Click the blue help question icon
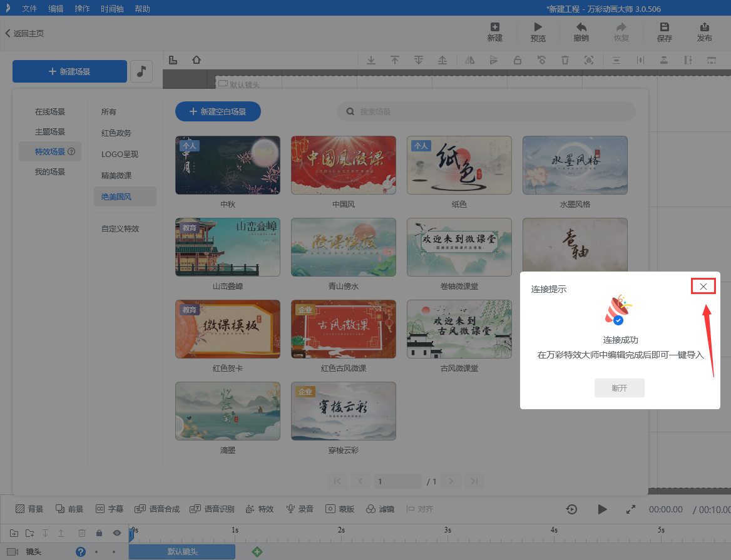The height and width of the screenshot is (560, 731). pos(81,552)
